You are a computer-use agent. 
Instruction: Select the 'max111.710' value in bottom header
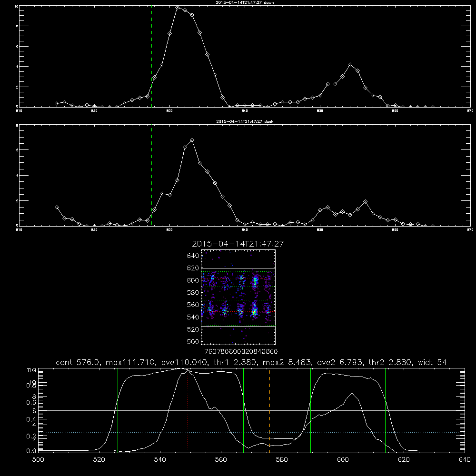point(131,362)
